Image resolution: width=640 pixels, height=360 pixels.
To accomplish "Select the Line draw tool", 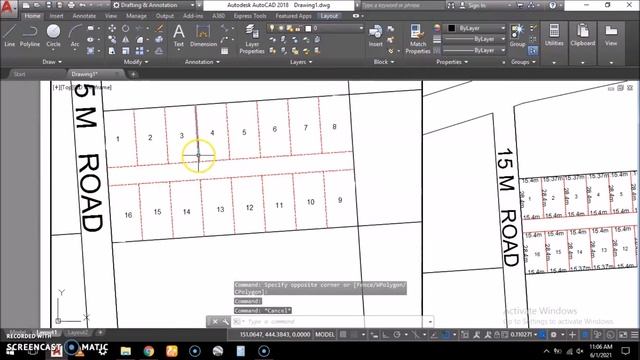I will pyautogui.click(x=9, y=35).
